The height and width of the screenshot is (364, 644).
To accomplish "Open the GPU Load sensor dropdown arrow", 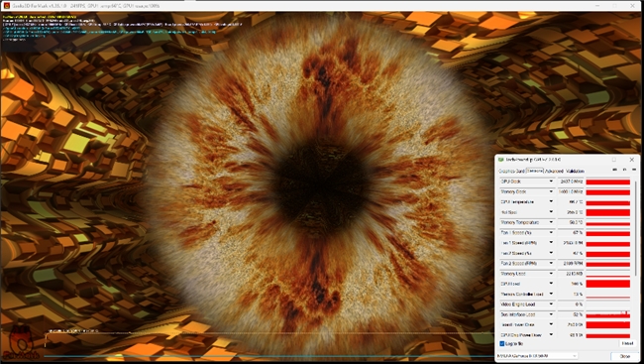I will click(x=551, y=284).
